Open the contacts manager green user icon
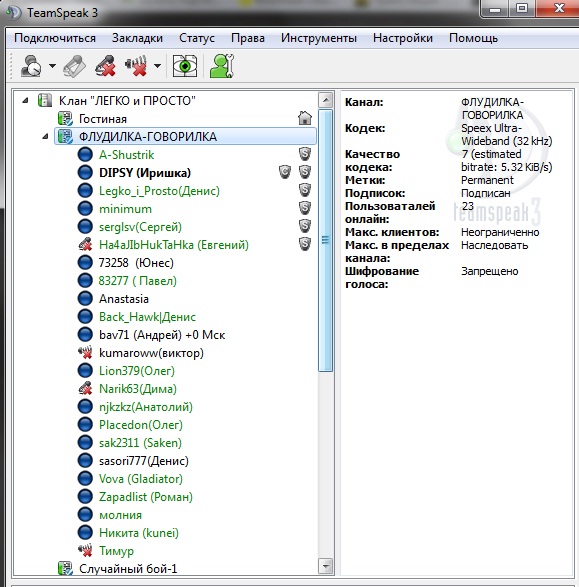This screenshot has height=587, width=579. pyautogui.click(x=222, y=66)
